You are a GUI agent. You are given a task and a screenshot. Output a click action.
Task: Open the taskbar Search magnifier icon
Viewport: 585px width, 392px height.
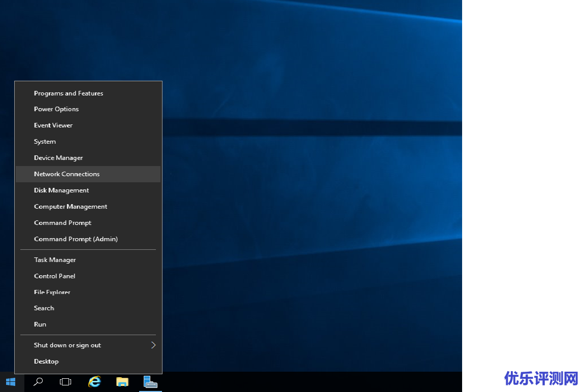(x=38, y=382)
